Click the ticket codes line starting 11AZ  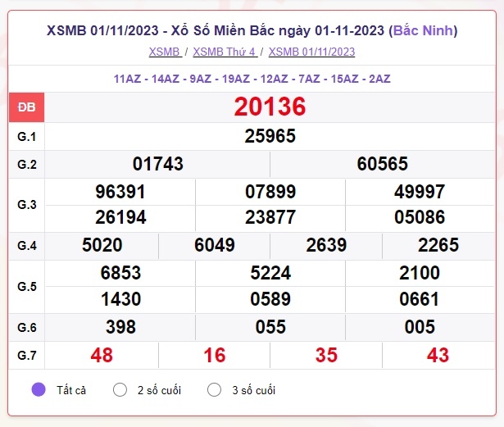point(252,79)
